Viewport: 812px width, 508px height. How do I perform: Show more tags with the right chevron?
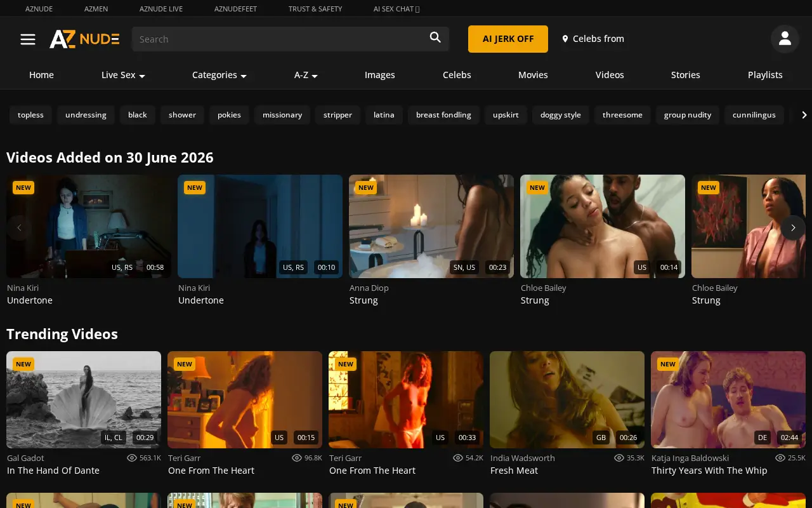(804, 115)
